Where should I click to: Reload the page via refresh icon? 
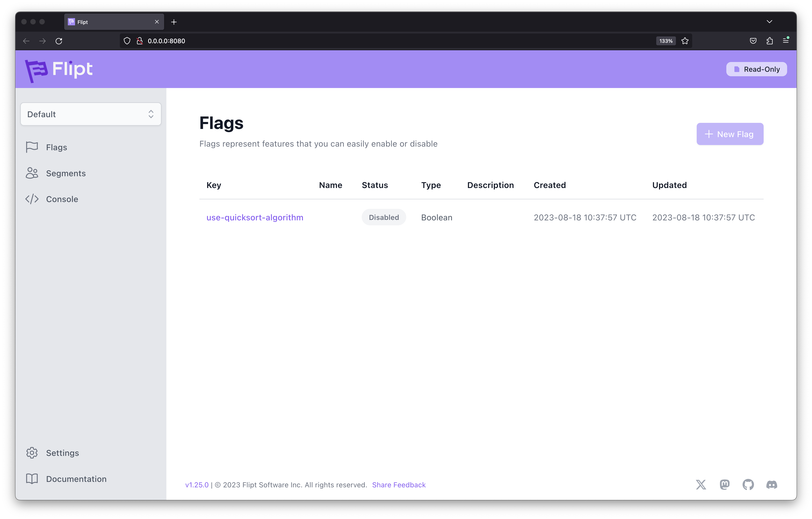(x=59, y=41)
